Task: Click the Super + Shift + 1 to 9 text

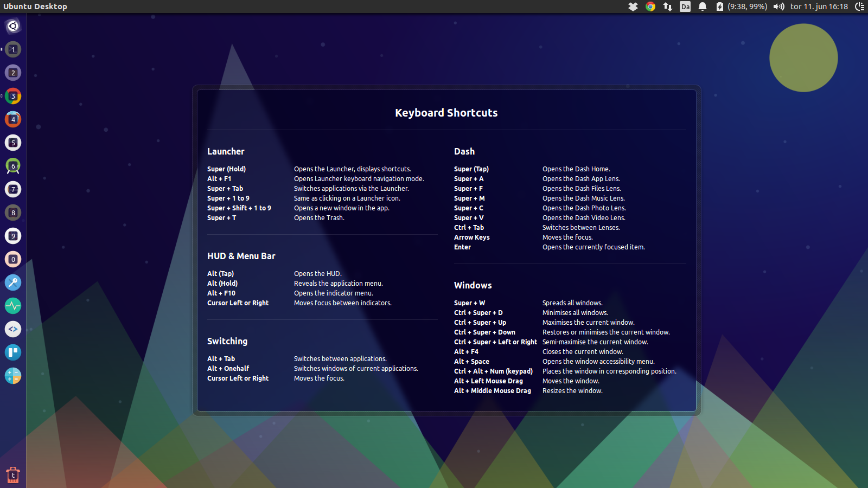Action: (x=239, y=208)
